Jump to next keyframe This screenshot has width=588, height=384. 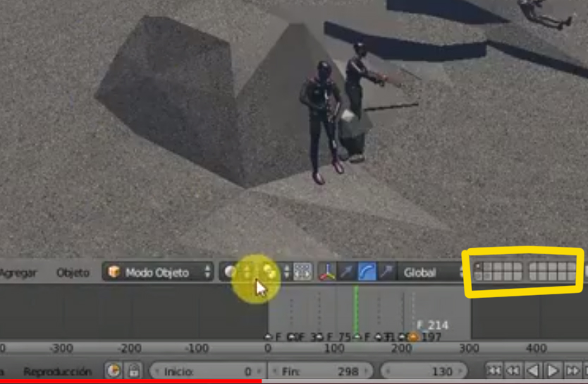(x=572, y=371)
